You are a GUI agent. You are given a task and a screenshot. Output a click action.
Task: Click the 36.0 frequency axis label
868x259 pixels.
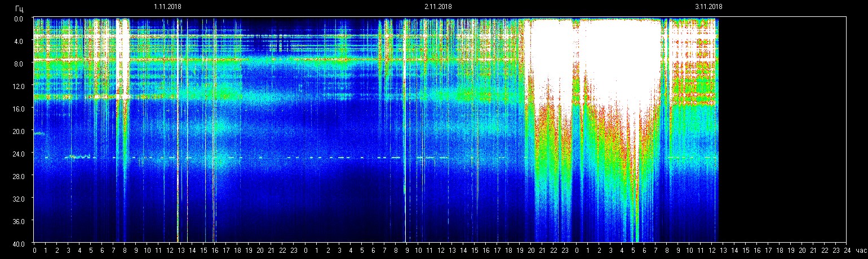tap(19, 221)
